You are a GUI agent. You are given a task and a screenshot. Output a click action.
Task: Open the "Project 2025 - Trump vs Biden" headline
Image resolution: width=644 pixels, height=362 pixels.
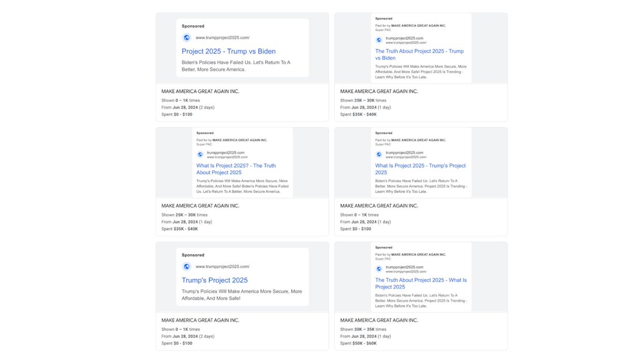(229, 51)
